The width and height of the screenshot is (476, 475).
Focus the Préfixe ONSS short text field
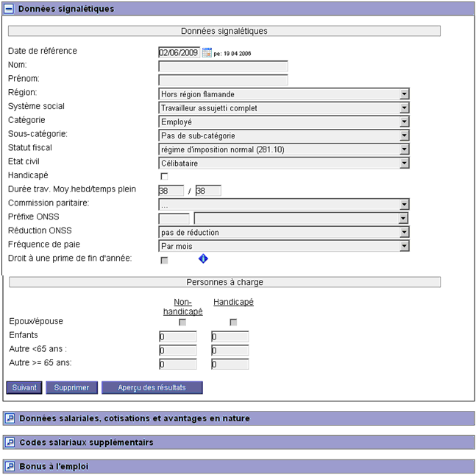tap(174, 219)
